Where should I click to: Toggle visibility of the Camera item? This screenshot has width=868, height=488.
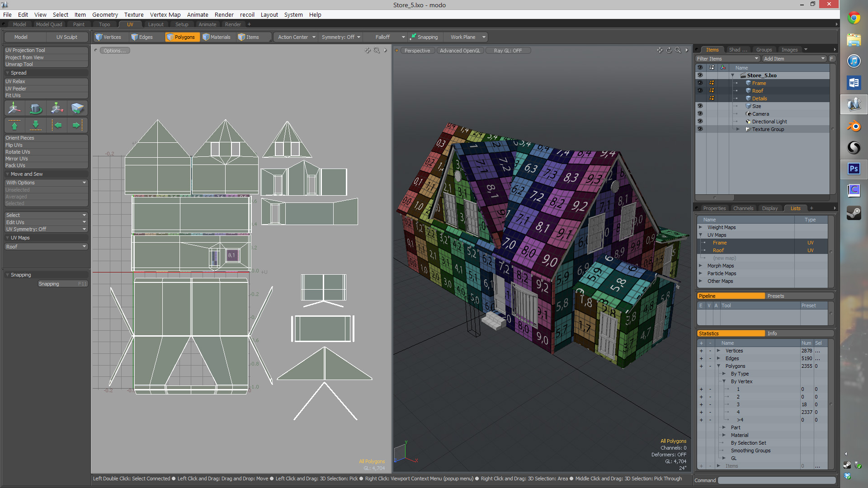point(700,114)
